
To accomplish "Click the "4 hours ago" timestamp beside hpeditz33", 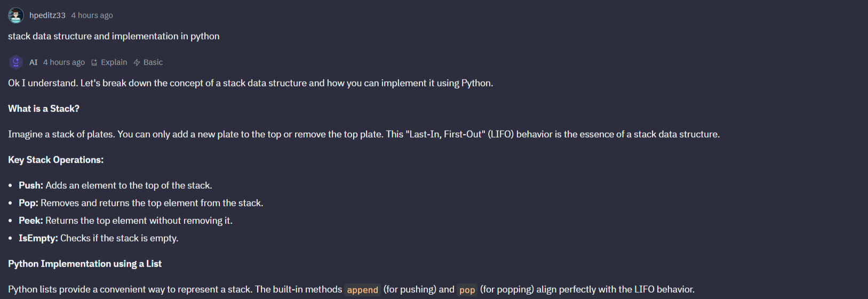I will click(x=92, y=15).
